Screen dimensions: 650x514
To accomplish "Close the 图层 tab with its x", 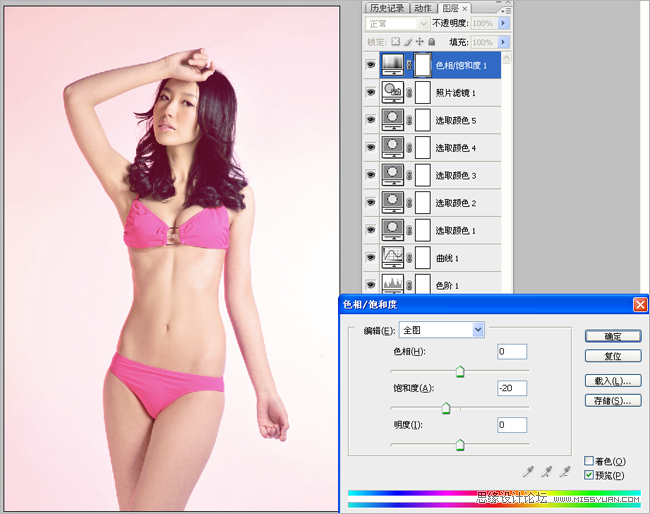I will click(465, 8).
